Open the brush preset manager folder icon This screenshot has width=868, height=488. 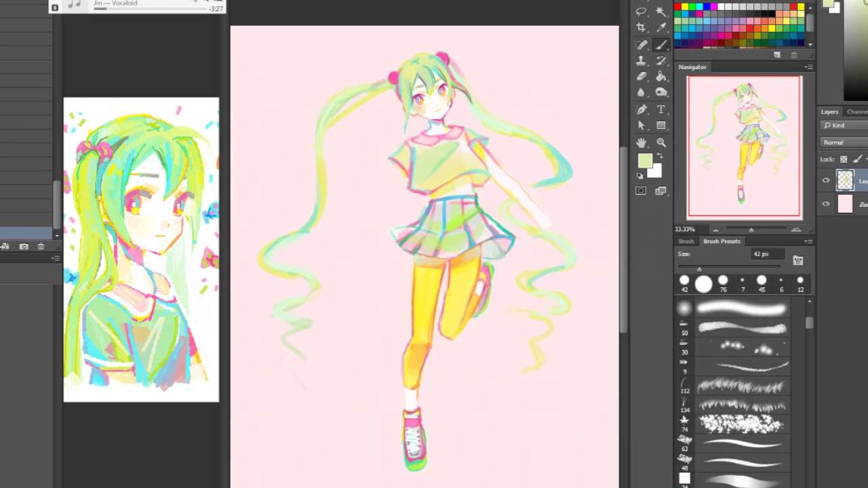[x=798, y=260]
